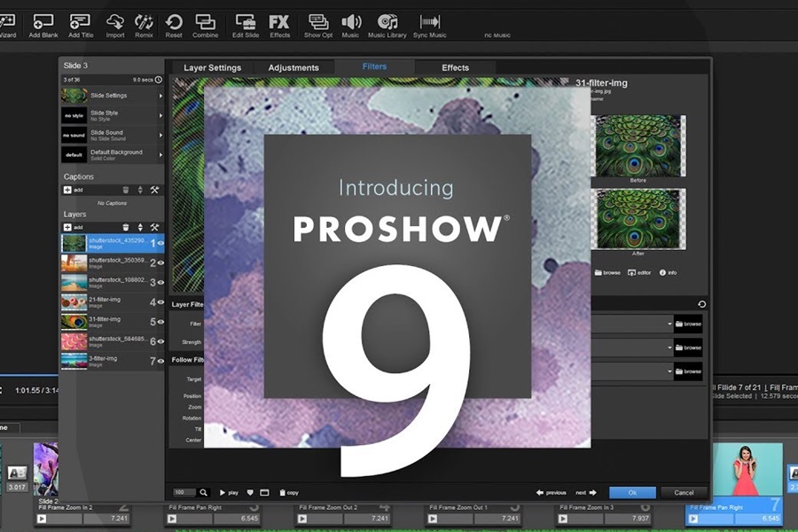Hide the shutterstock_435290 layer
Screen dimensions: 798x532
point(160,243)
